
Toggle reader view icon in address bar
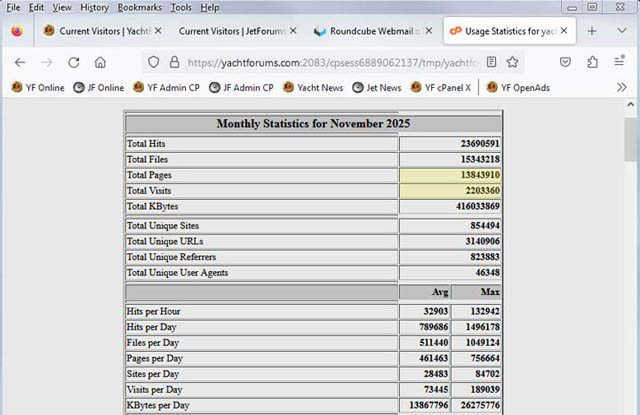(x=490, y=61)
